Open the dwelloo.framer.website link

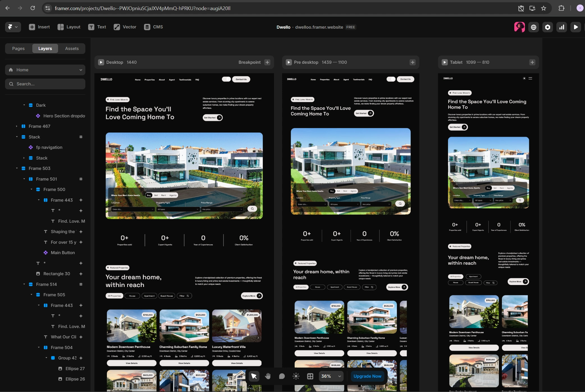tap(319, 27)
